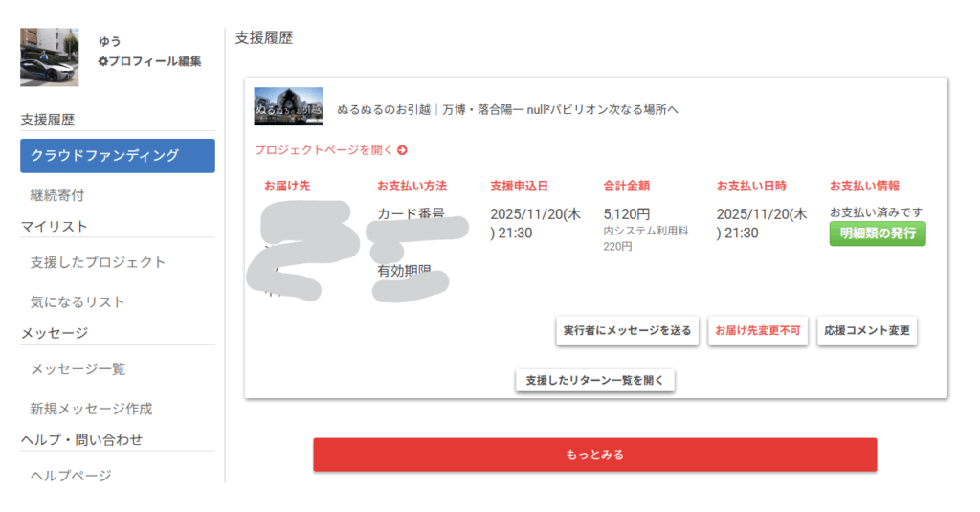The height and width of the screenshot is (512, 980).
Task: Open the project thumbnail image
Action: pyautogui.click(x=288, y=107)
